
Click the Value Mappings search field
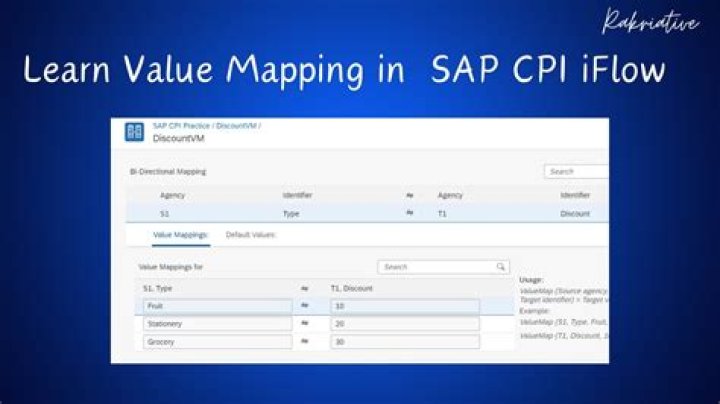tap(443, 267)
